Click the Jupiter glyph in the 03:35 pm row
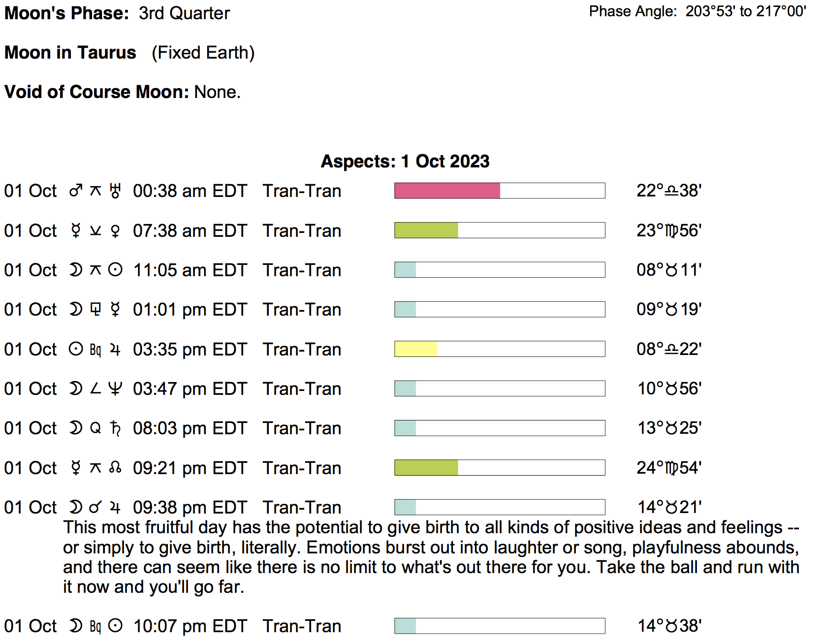 (x=115, y=350)
